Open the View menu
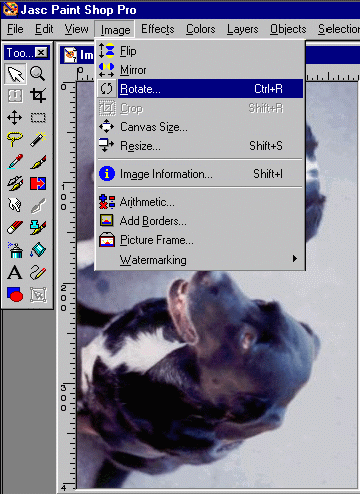Image resolution: width=360 pixels, height=494 pixels. (x=76, y=29)
